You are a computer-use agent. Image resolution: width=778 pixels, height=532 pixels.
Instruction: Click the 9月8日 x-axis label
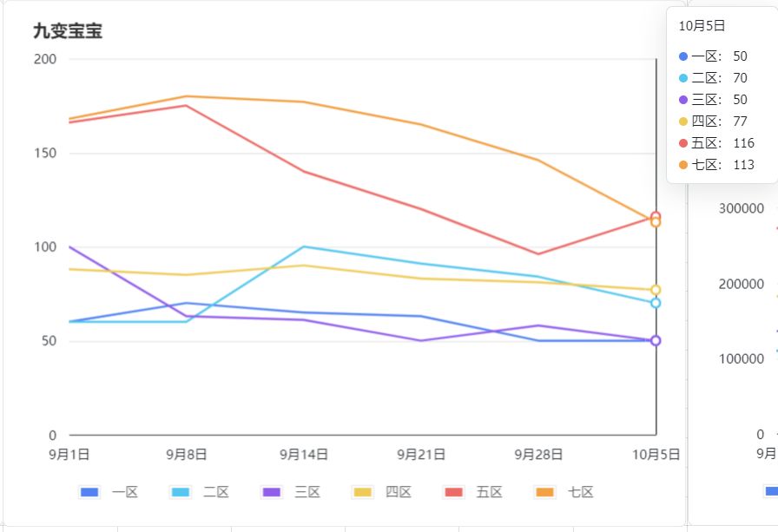187,454
